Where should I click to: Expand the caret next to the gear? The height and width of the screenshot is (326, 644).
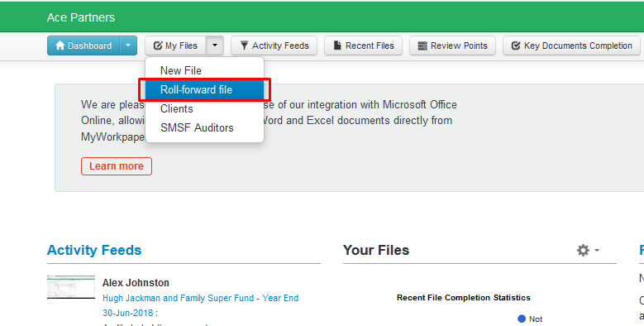[596, 250]
